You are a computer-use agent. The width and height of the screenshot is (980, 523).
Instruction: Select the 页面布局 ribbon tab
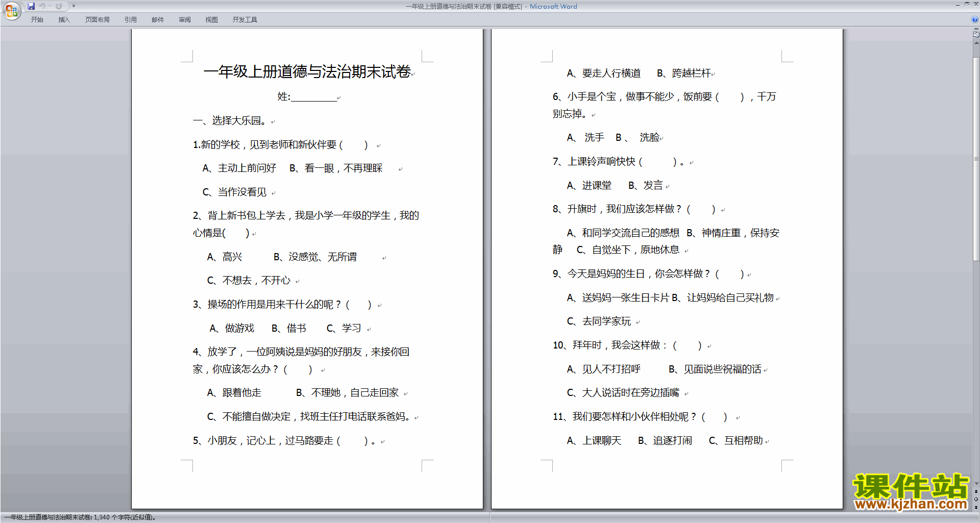click(97, 20)
